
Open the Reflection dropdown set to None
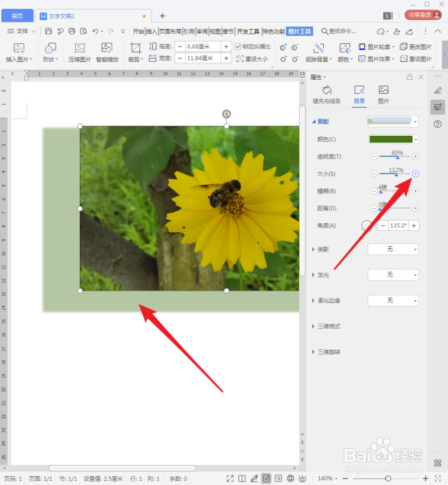(393, 249)
